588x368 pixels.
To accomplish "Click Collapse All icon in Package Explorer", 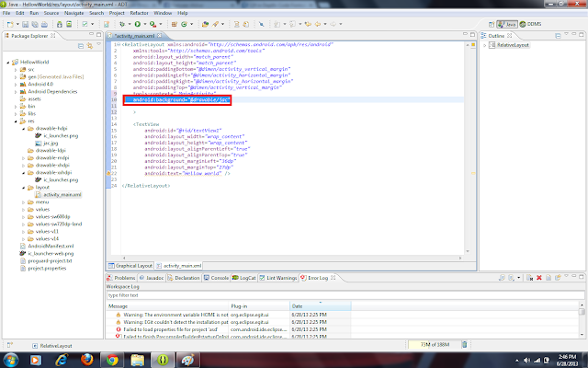I will click(81, 46).
